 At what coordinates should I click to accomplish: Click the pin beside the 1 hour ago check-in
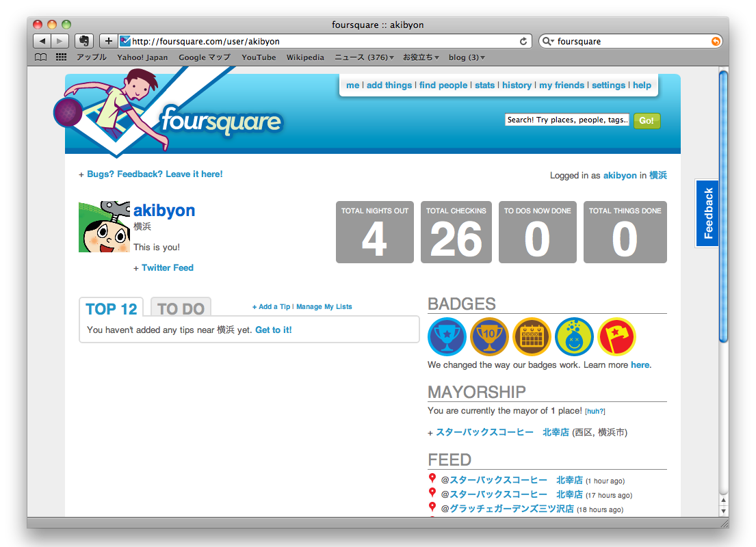[432, 479]
